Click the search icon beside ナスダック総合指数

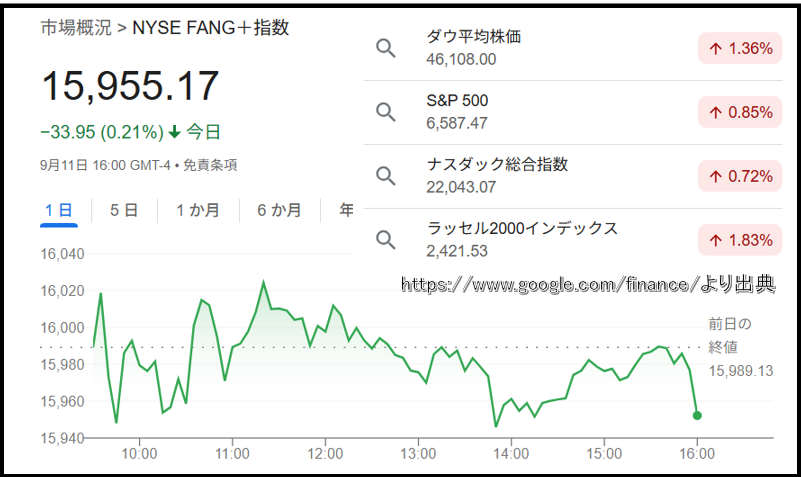coord(386,176)
